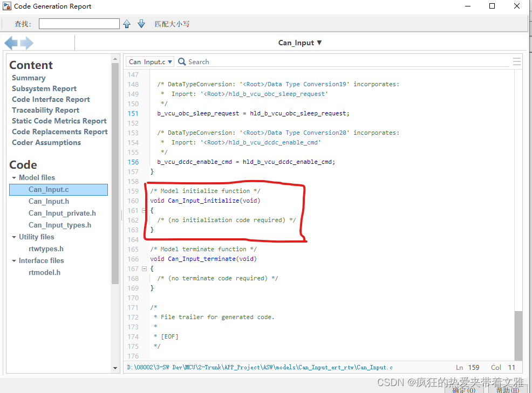
Task: Select Can_Input.c in file list
Action: point(58,190)
